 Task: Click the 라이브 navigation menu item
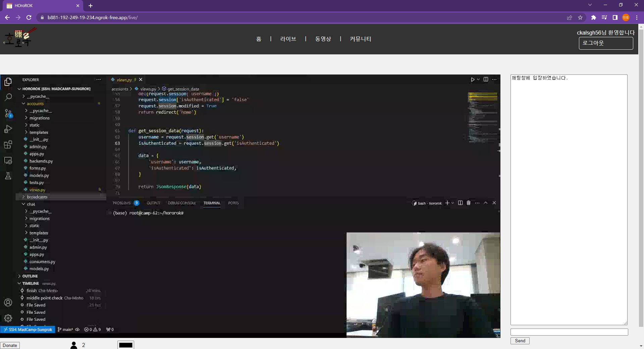288,39
